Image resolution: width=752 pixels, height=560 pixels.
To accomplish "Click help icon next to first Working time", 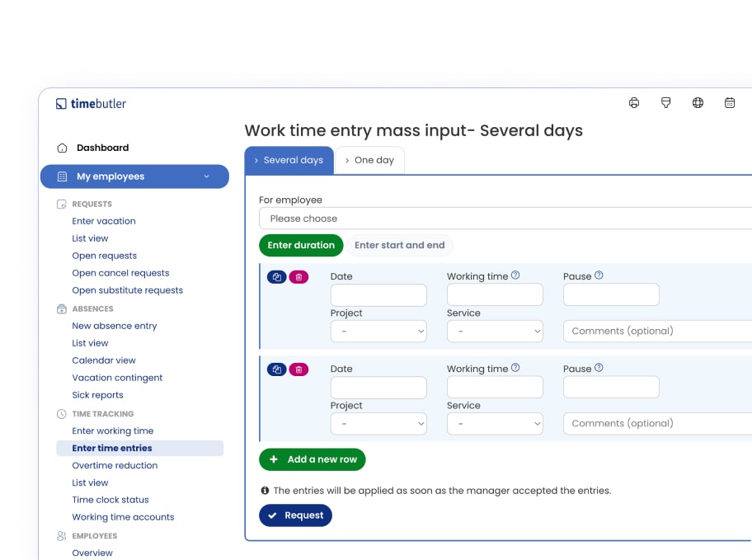I will tap(515, 275).
